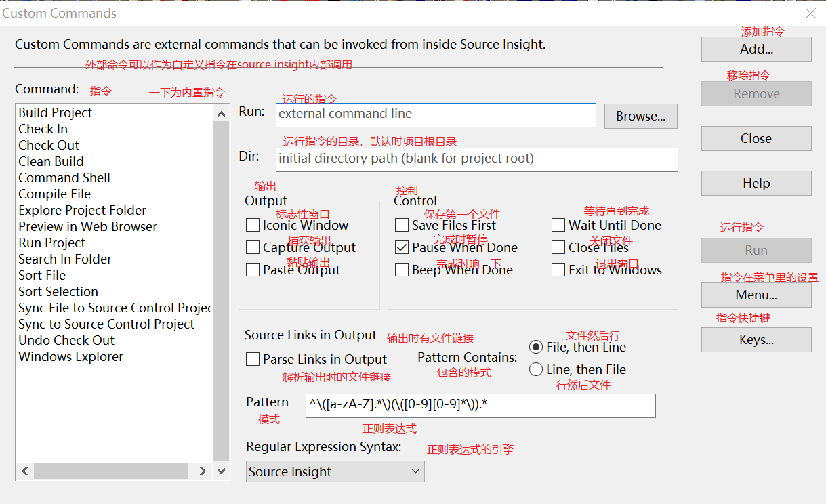Select Build Project in the command list
Image resolution: width=826 pixels, height=504 pixels.
(x=56, y=113)
